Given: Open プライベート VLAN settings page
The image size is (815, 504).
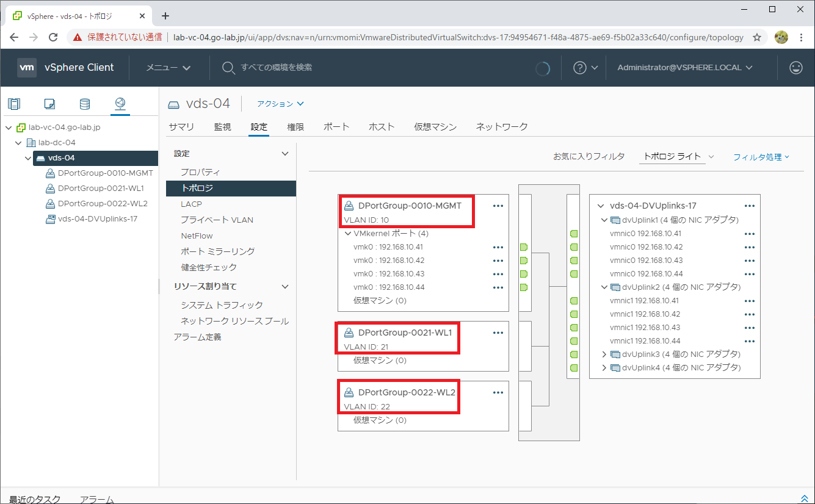Looking at the screenshot, I should (217, 220).
